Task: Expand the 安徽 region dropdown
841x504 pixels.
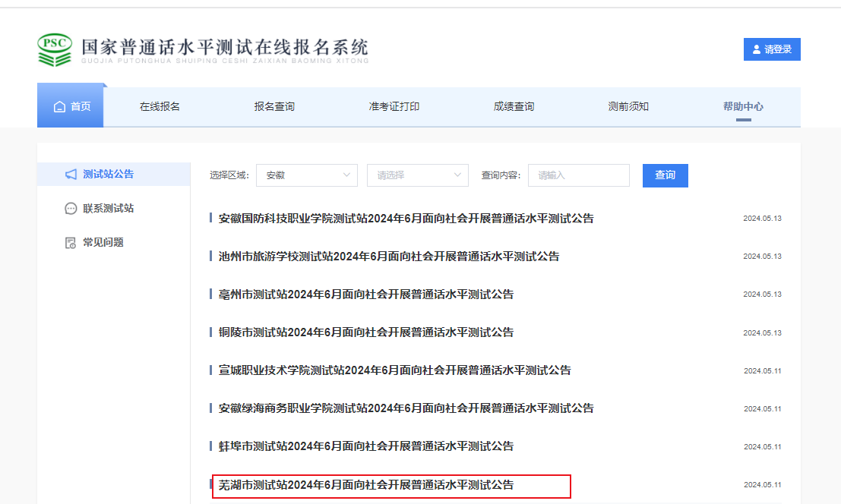Action: 306,175
